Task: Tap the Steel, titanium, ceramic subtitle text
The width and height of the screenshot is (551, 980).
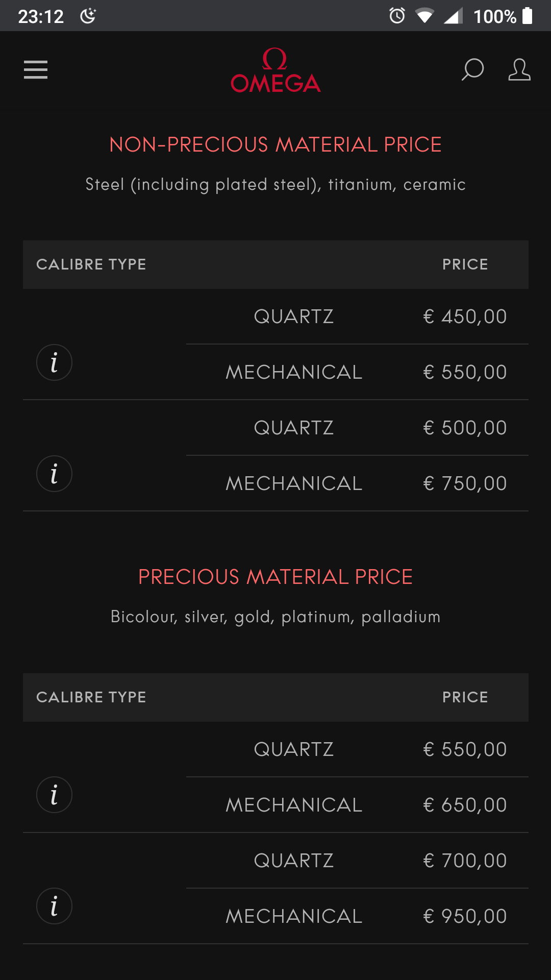Action: (x=275, y=185)
